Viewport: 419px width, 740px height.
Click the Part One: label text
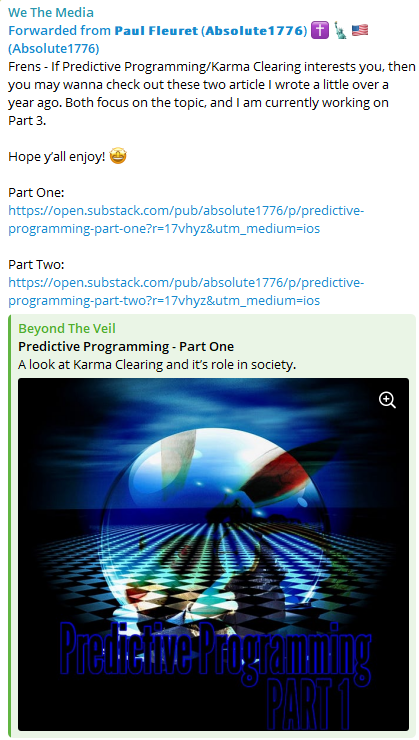coord(36,193)
